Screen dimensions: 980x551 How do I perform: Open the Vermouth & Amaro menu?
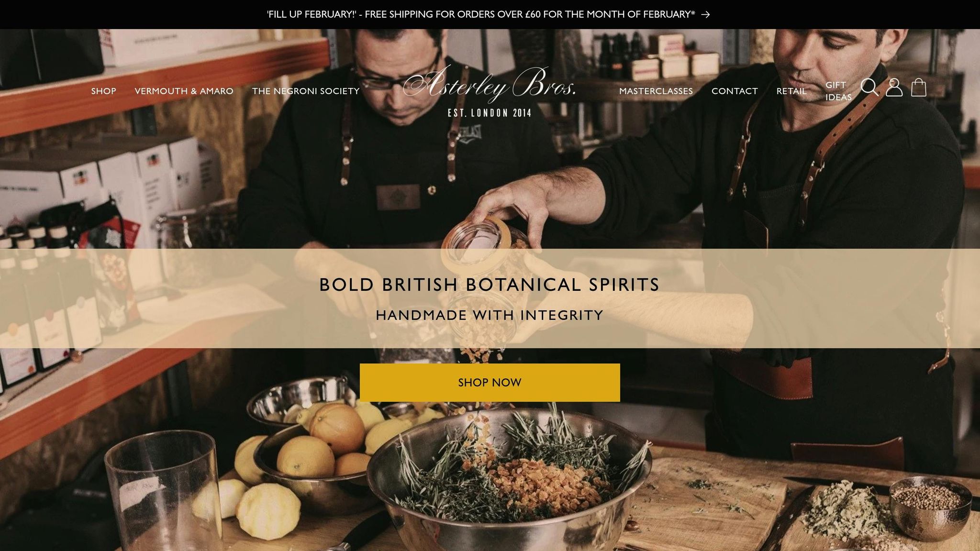click(x=184, y=91)
